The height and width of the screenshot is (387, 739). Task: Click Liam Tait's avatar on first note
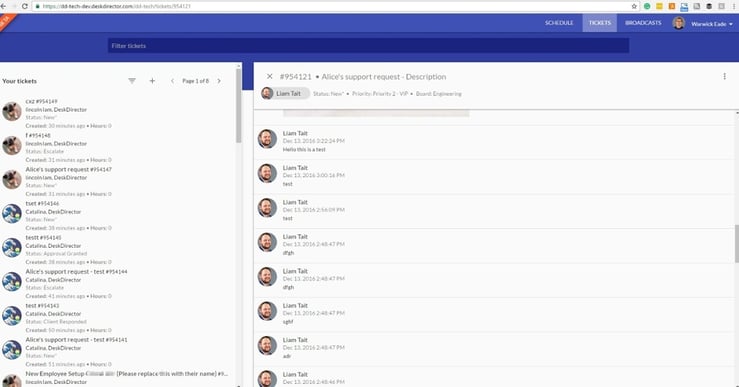[x=267, y=139]
